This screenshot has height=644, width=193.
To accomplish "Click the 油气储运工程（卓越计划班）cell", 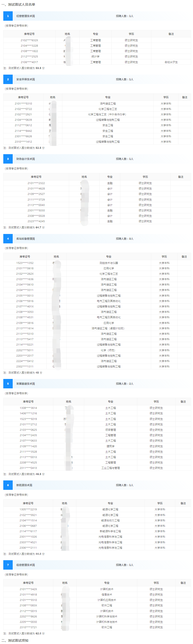I will pyautogui.click(x=109, y=329).
